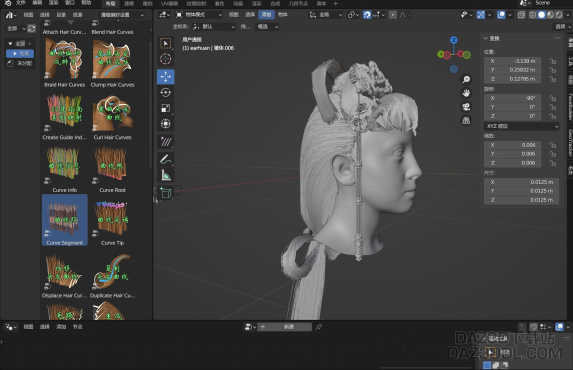Select Curve Segment asset thumbnail
Image resolution: width=573 pixels, height=370 pixels.
click(x=64, y=220)
